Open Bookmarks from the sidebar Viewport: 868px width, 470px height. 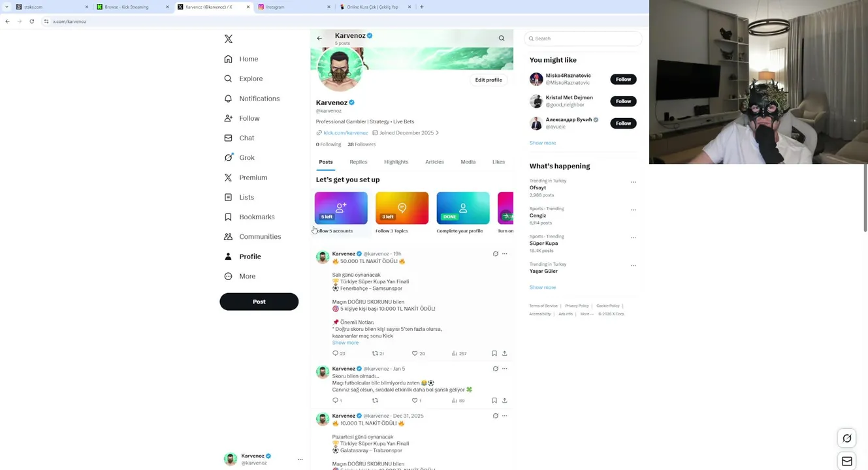(x=249, y=217)
